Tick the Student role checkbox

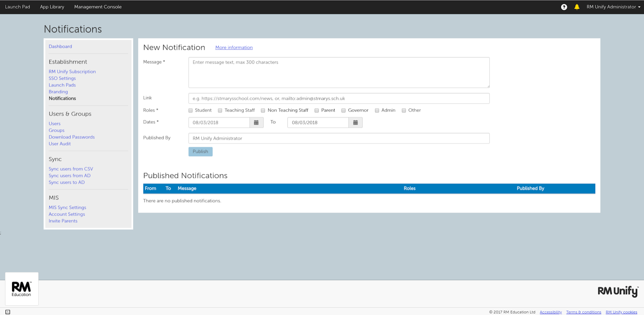pyautogui.click(x=190, y=110)
